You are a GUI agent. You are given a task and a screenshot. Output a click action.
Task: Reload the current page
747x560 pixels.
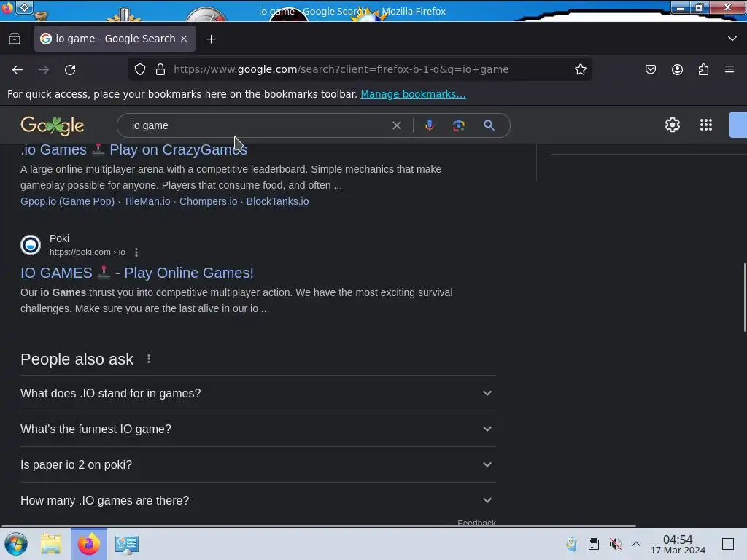click(x=70, y=69)
